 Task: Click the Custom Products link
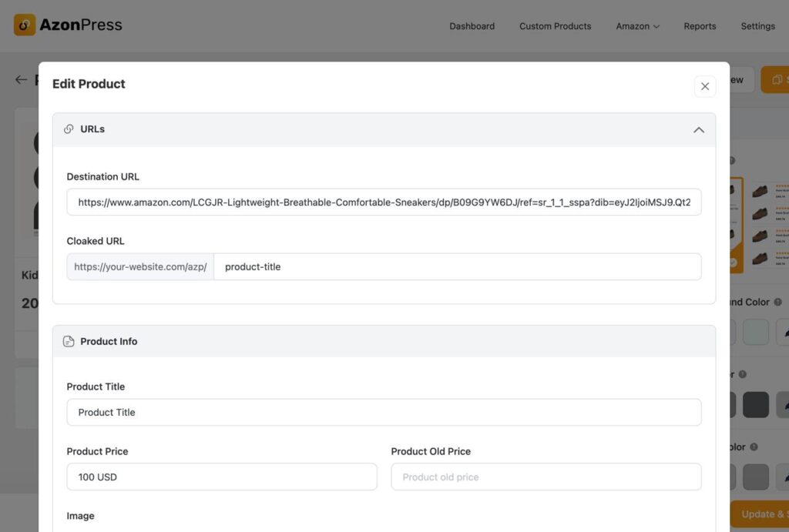(555, 25)
